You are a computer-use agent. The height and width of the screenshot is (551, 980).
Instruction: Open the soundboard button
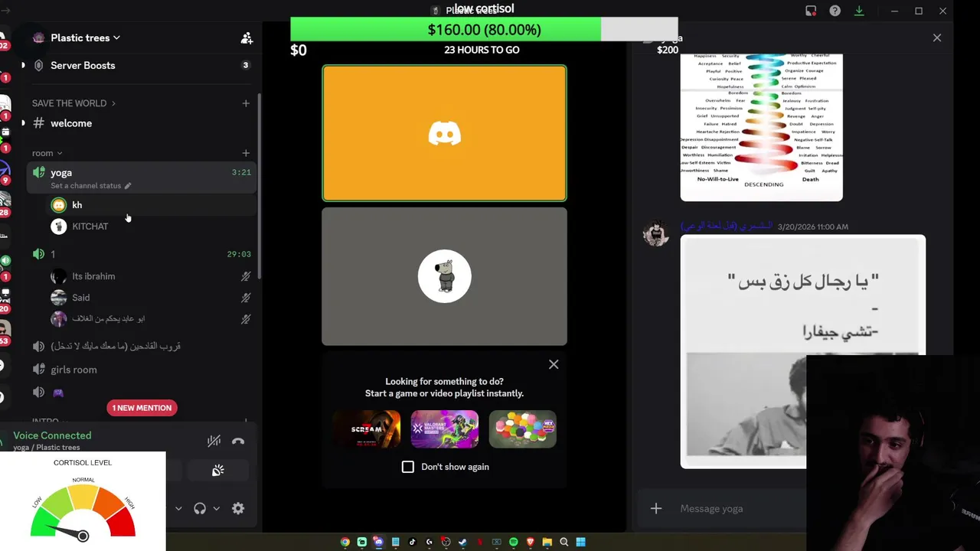pos(217,471)
